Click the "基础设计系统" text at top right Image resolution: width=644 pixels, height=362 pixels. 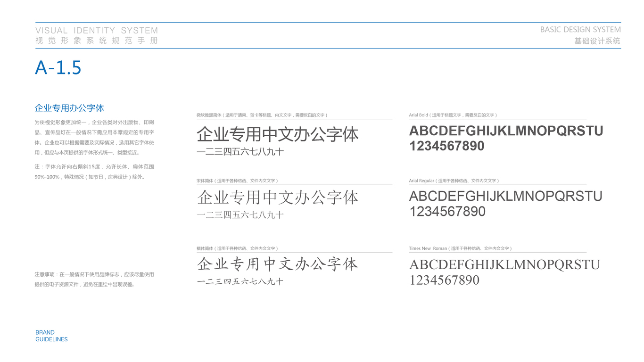597,41
